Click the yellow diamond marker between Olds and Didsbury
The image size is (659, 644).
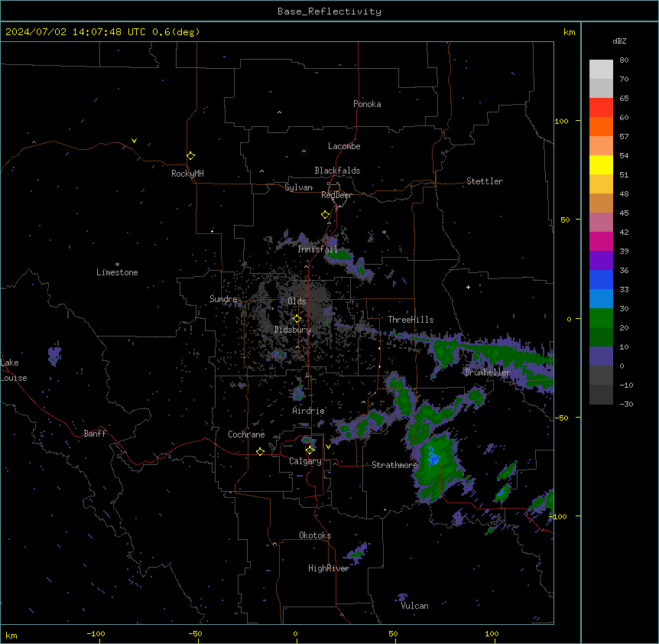click(297, 319)
